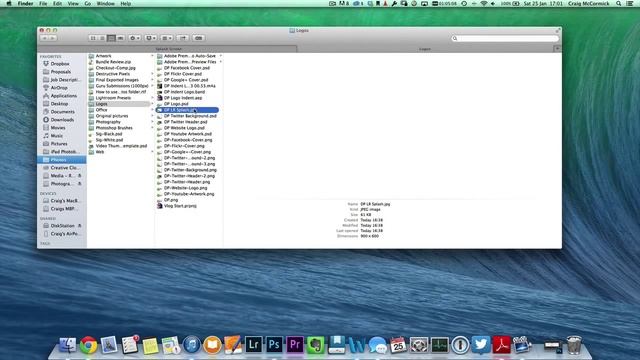
Task: Select Craig's AirPo… under Shared
Action: tap(65, 234)
